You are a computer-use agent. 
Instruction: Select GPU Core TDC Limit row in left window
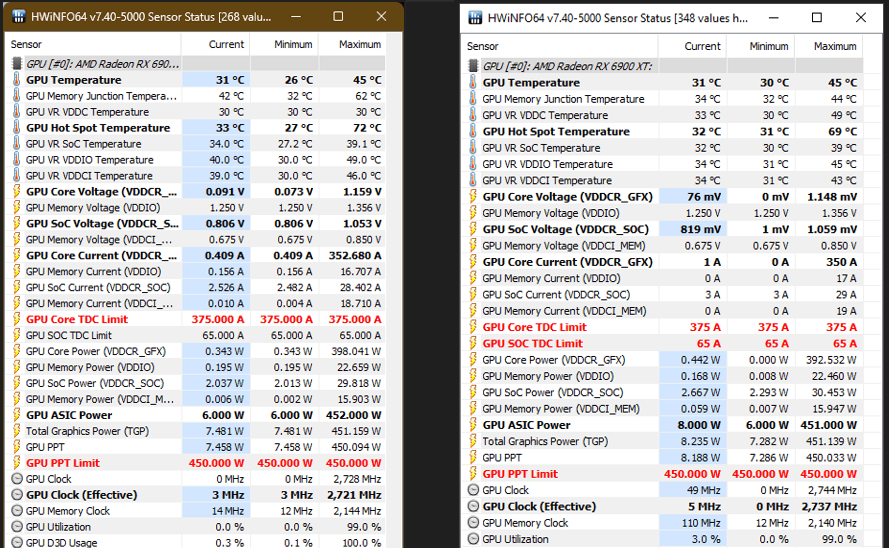196,319
